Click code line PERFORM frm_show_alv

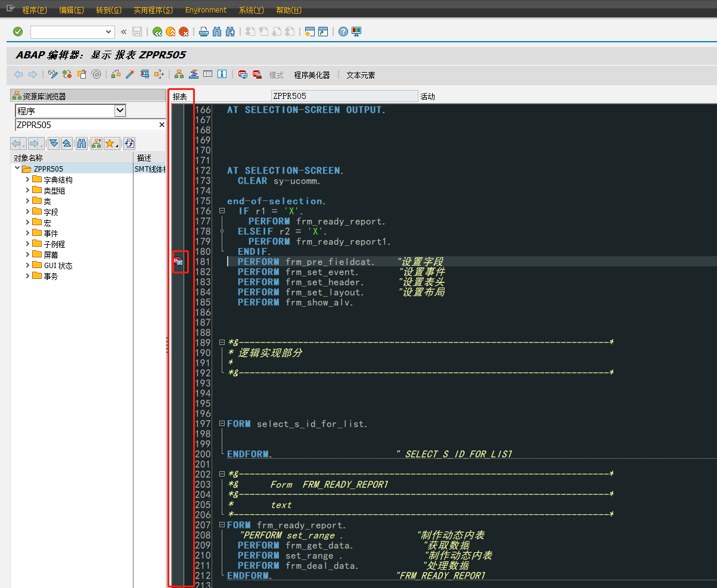pos(296,302)
